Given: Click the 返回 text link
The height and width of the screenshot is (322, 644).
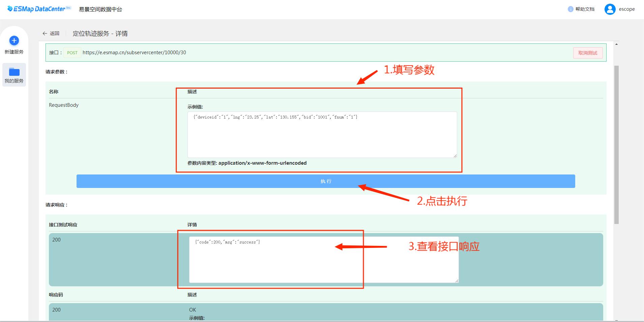Looking at the screenshot, I should (55, 33).
